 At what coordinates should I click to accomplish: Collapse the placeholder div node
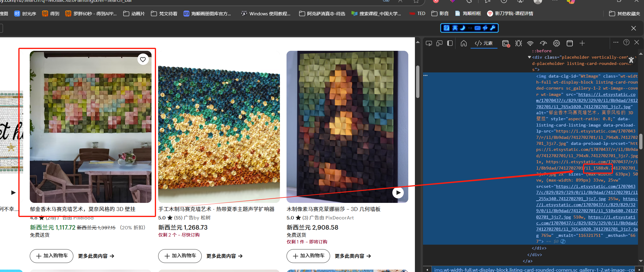tap(529, 57)
